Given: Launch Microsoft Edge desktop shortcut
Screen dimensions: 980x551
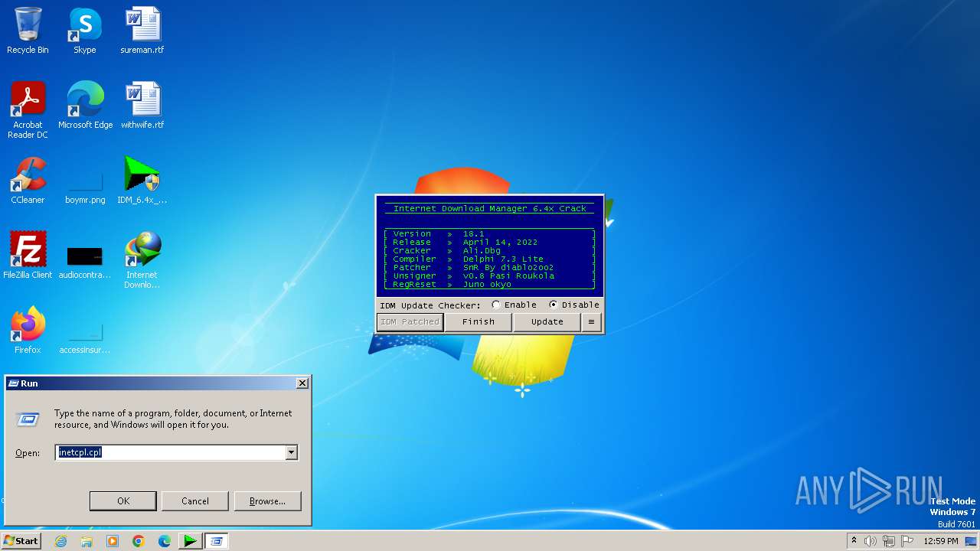Looking at the screenshot, I should tap(85, 106).
